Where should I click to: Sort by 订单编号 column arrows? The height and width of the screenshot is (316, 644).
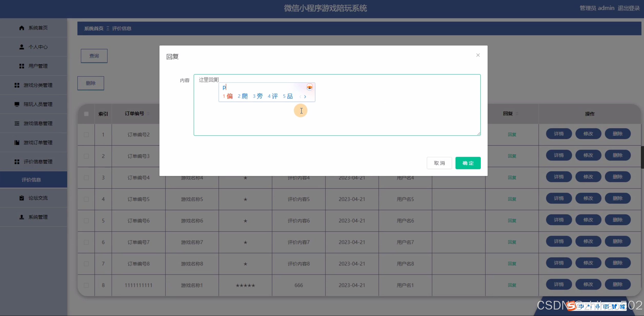click(148, 114)
